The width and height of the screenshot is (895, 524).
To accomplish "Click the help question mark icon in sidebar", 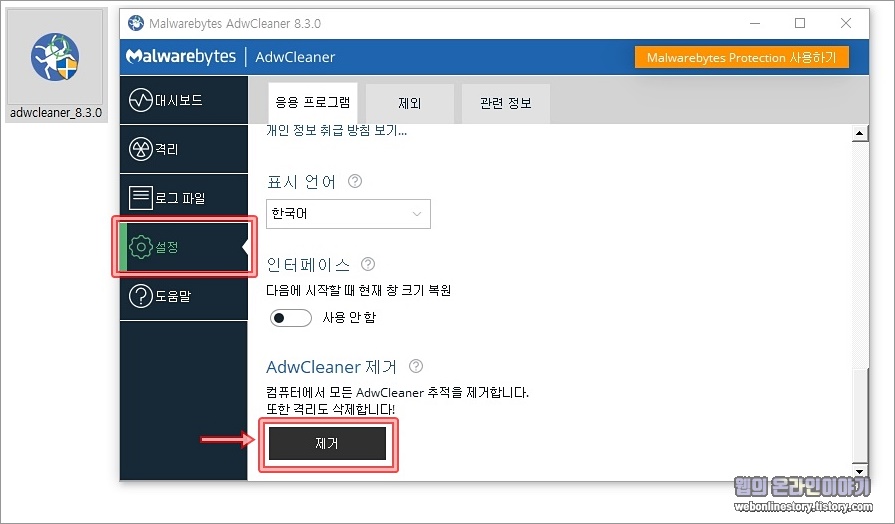I will [140, 296].
